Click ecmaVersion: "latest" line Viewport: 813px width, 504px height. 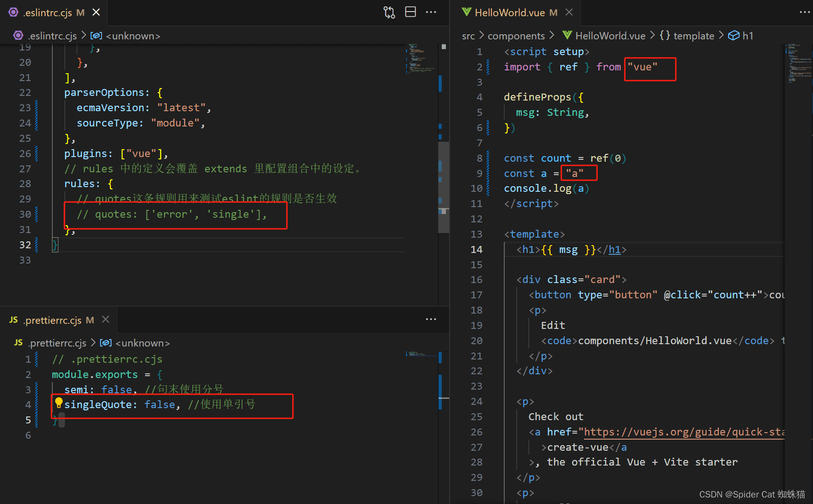click(144, 108)
